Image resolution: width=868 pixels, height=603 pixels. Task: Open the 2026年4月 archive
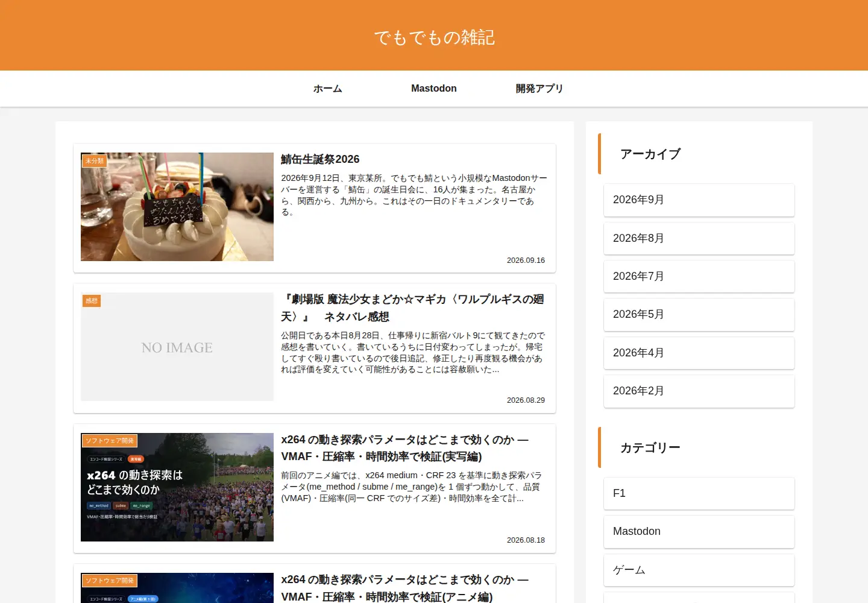(699, 353)
